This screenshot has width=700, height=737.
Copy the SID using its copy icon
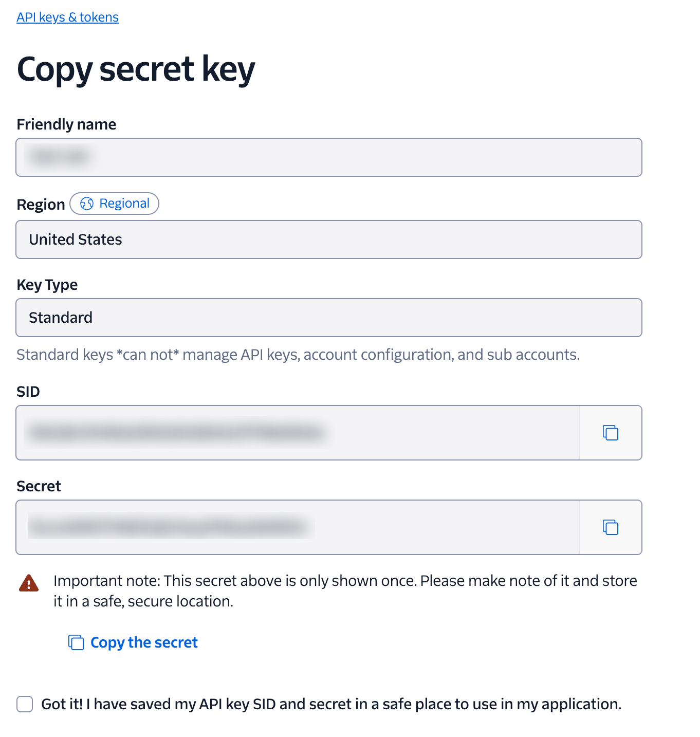(x=610, y=433)
